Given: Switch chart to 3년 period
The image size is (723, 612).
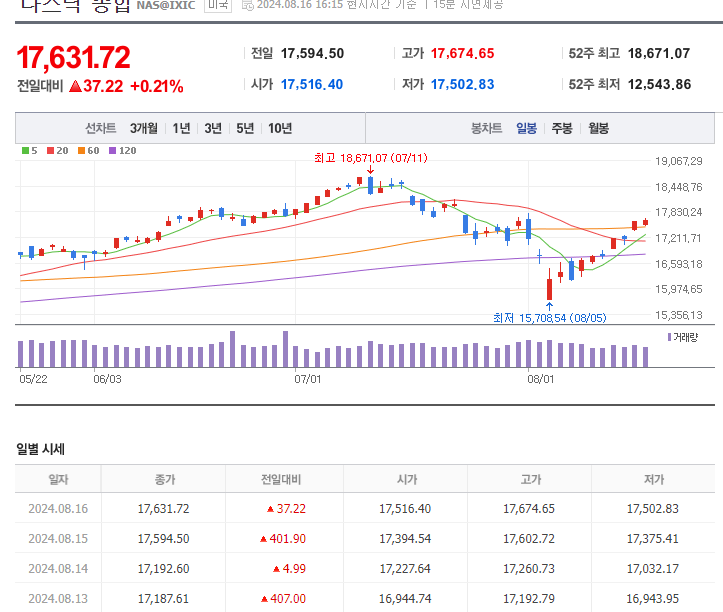Looking at the screenshot, I should 213,128.
